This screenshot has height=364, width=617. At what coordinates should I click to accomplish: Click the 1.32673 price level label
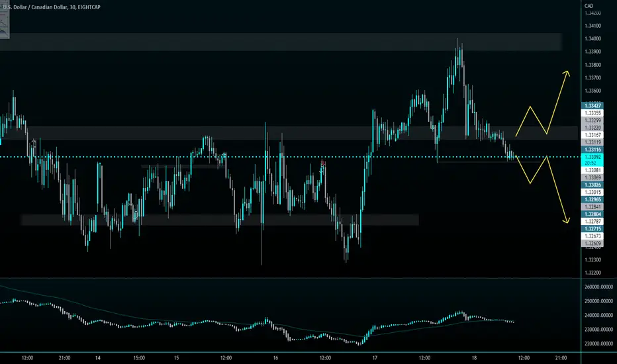pyautogui.click(x=593, y=236)
